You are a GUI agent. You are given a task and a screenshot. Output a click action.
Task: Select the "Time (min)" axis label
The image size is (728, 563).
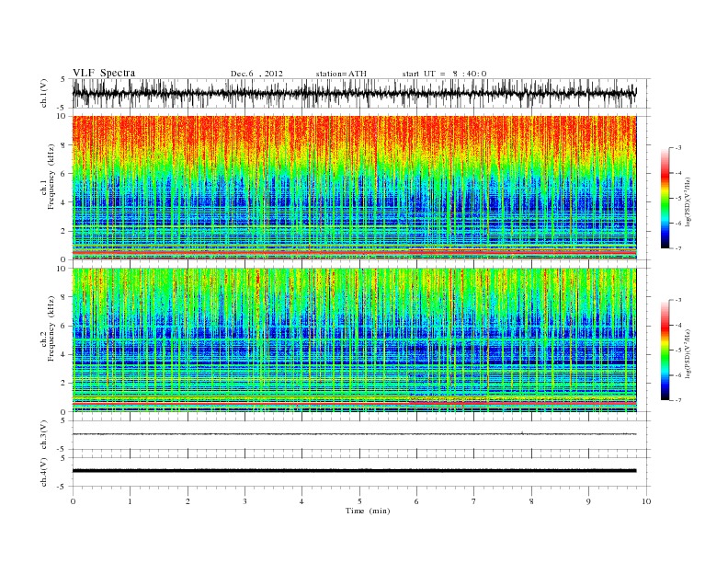[368, 511]
